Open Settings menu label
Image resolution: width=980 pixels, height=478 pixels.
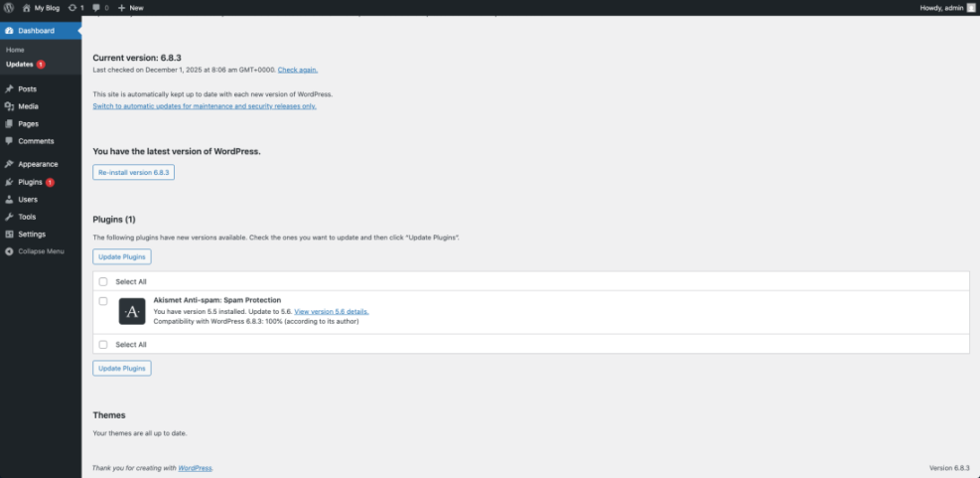click(x=32, y=234)
